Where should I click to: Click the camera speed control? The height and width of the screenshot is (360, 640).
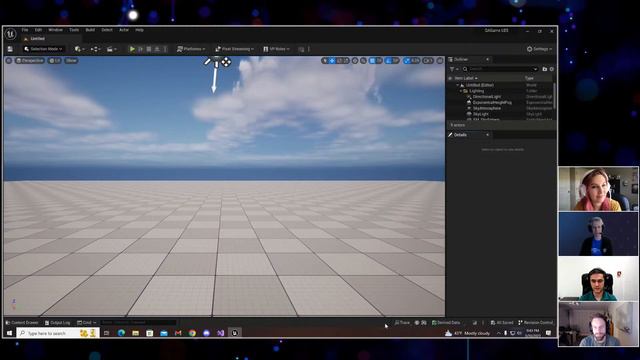pyautogui.click(x=428, y=60)
